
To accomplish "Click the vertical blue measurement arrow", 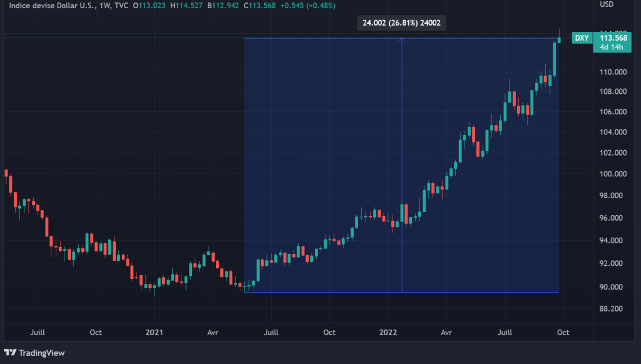I will [401, 156].
